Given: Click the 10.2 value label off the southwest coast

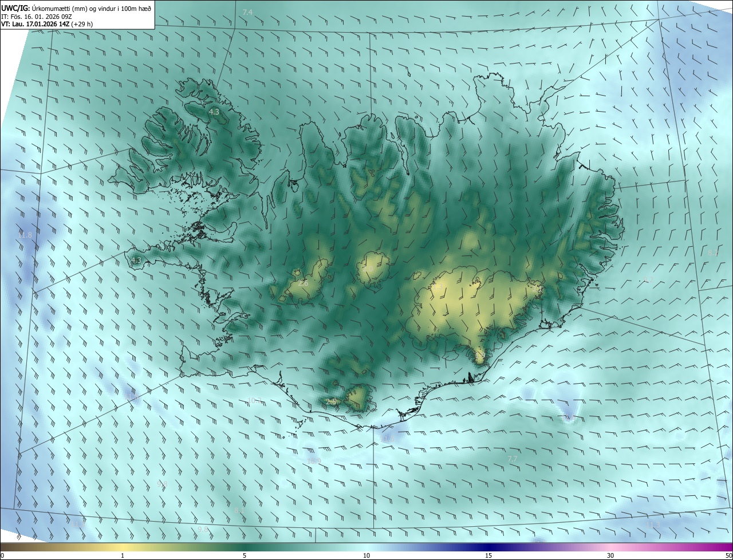Looking at the screenshot, I should [x=254, y=400].
